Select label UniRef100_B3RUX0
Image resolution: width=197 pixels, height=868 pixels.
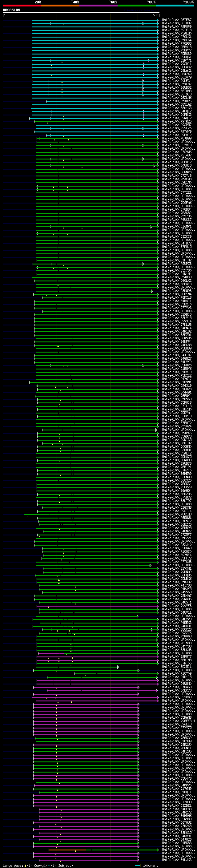pyautogui.click(x=176, y=365)
